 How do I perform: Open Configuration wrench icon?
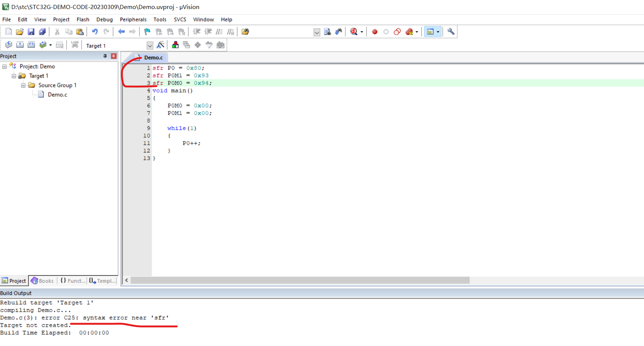[x=451, y=32]
